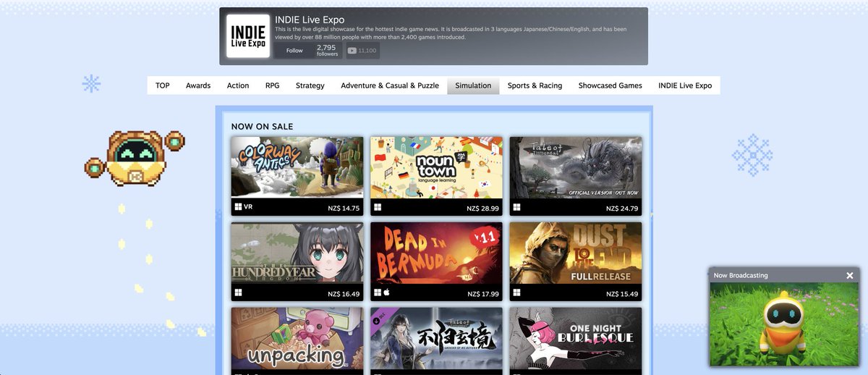
Task: Click the Windows icon on the Tale of Immortal card
Action: tap(516, 207)
